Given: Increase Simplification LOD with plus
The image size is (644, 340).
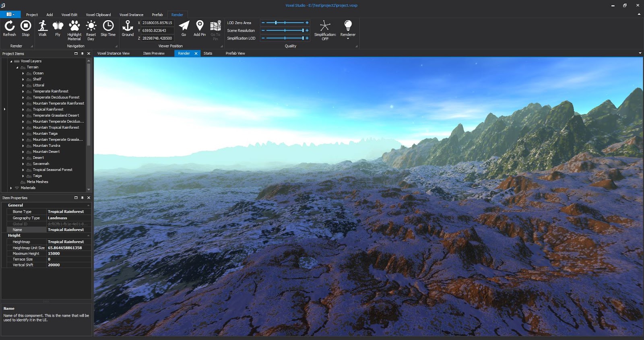Looking at the screenshot, I should pos(307,38).
